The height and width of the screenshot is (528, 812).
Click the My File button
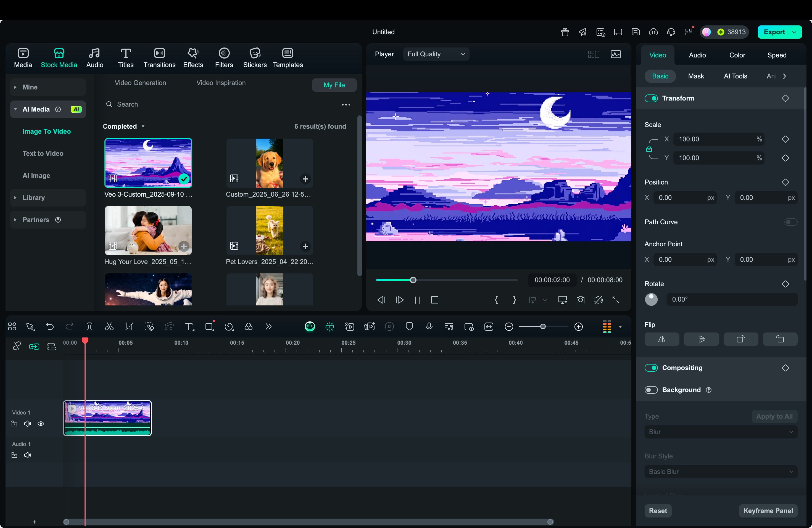pyautogui.click(x=334, y=85)
